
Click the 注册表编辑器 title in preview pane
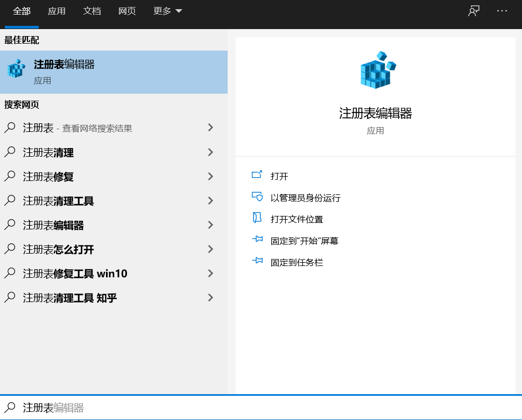[x=376, y=113]
